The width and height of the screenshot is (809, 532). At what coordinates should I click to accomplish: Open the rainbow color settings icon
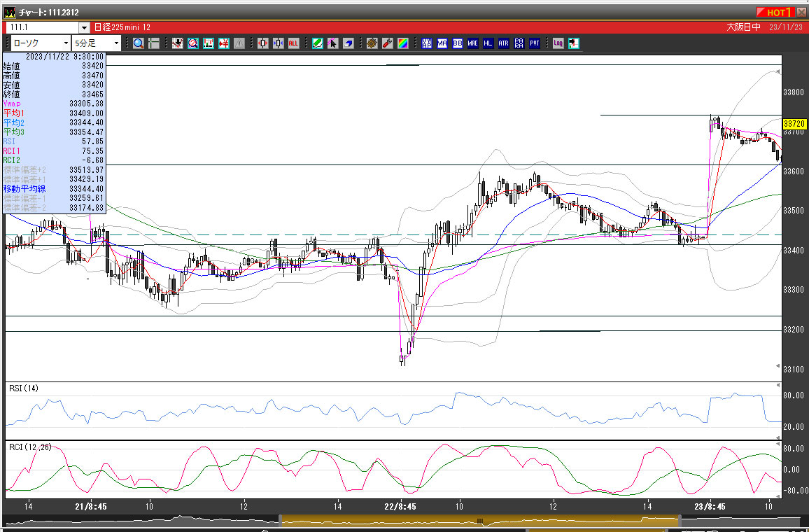[x=403, y=44]
